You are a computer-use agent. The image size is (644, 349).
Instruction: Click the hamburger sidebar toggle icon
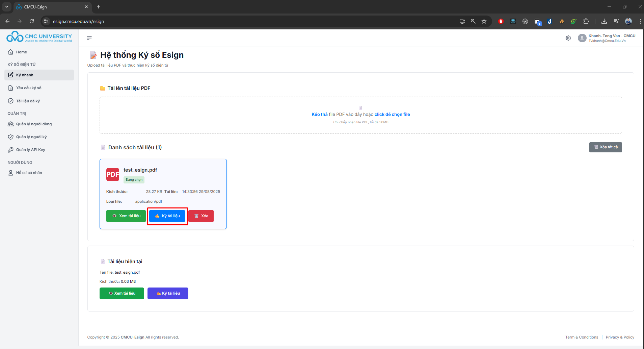[x=89, y=38]
